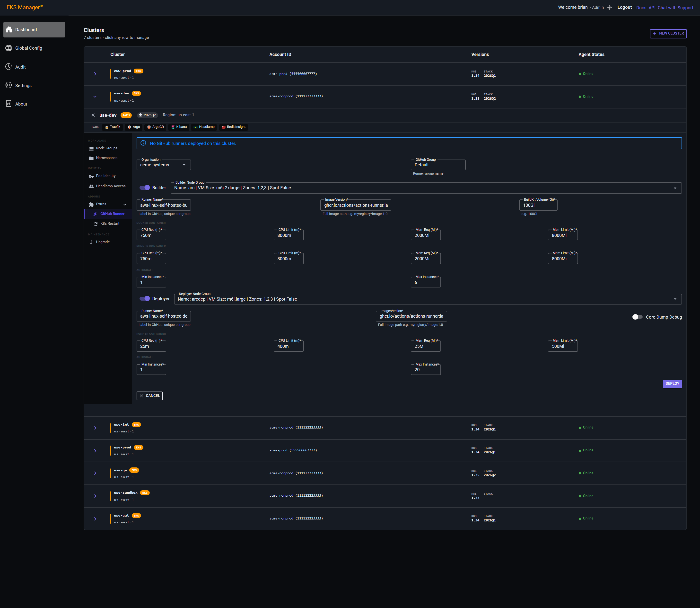Click the Audit clock icon

(x=9, y=67)
